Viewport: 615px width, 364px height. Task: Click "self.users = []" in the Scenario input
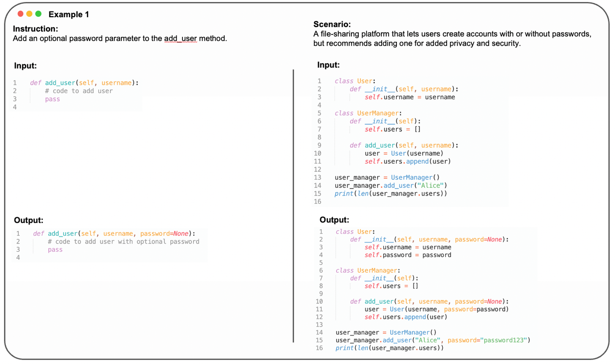392,129
